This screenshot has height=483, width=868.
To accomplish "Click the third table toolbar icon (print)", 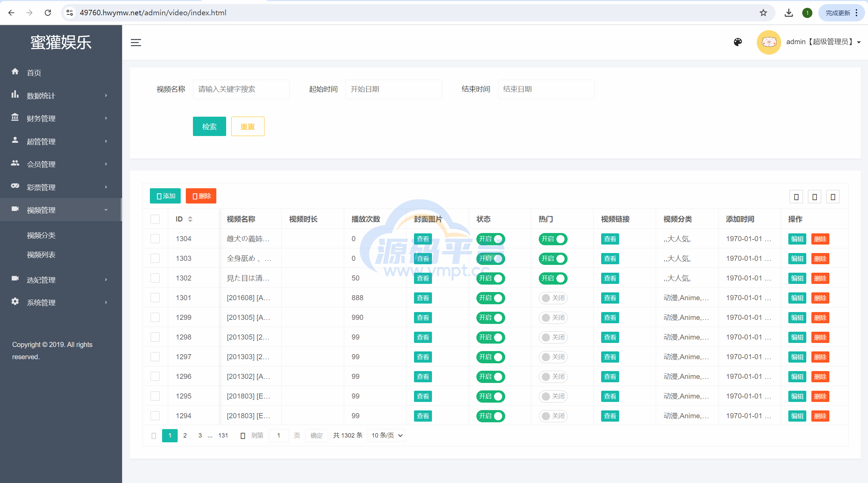I will click(833, 197).
